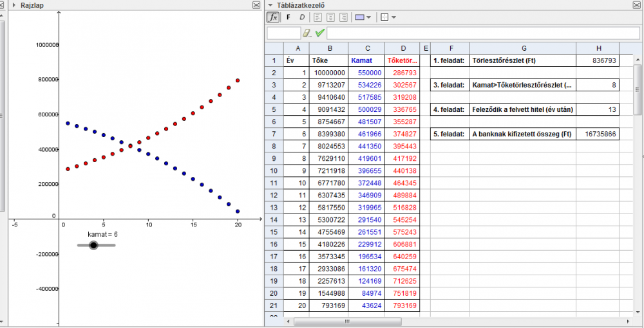
Task: Toggle the fx formula bar button
Action: [x=273, y=17]
